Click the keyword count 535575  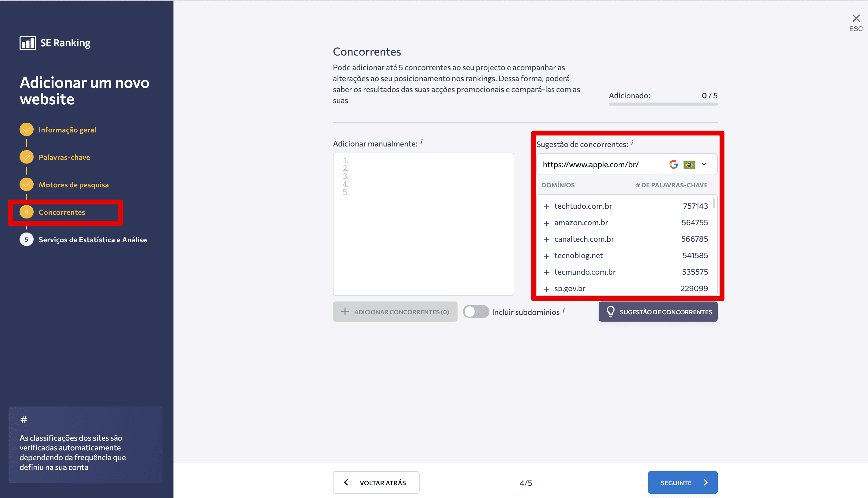(695, 272)
